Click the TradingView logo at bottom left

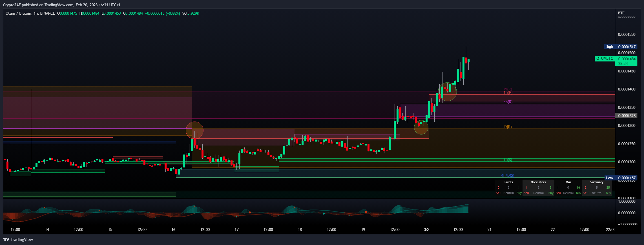pos(18,239)
